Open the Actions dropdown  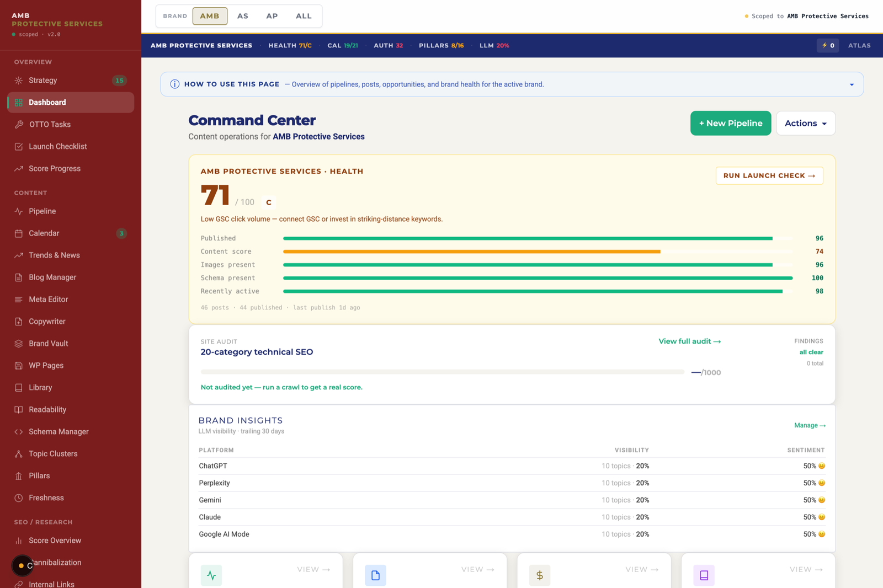pos(806,124)
